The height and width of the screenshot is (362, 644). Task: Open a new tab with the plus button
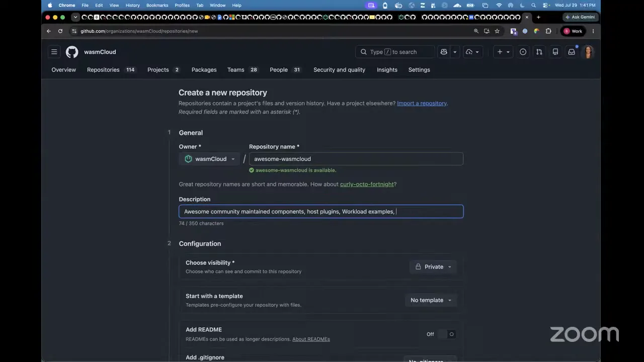click(x=538, y=17)
